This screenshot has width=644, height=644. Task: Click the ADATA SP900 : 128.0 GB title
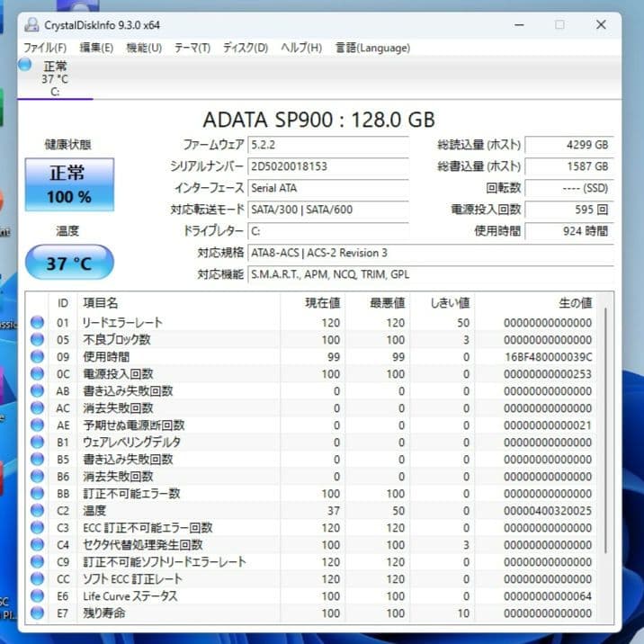click(319, 120)
